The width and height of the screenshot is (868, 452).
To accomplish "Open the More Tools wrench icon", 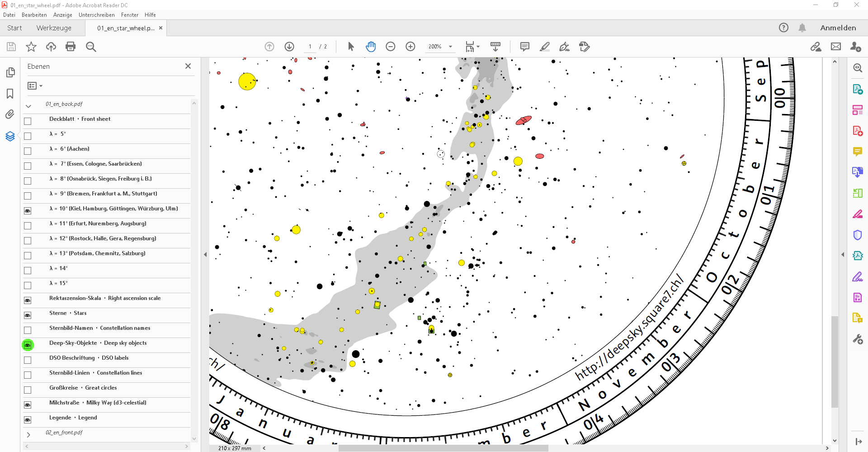I will click(x=857, y=339).
